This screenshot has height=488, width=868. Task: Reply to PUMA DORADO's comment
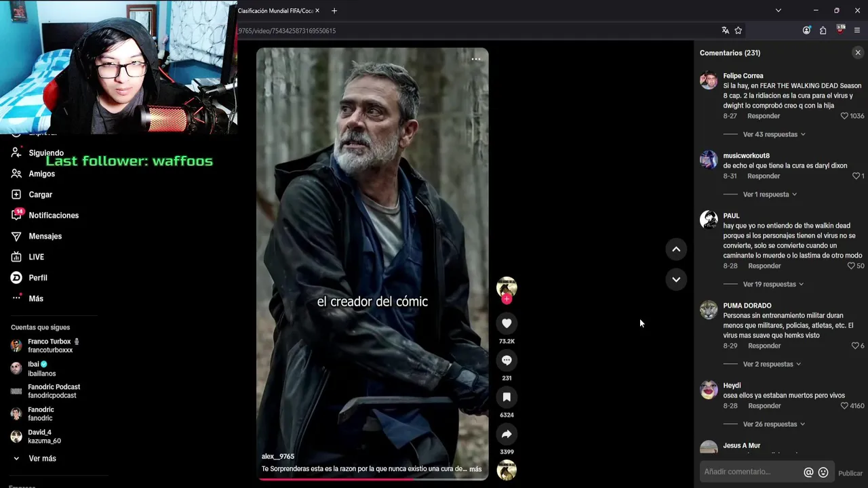[x=764, y=346]
